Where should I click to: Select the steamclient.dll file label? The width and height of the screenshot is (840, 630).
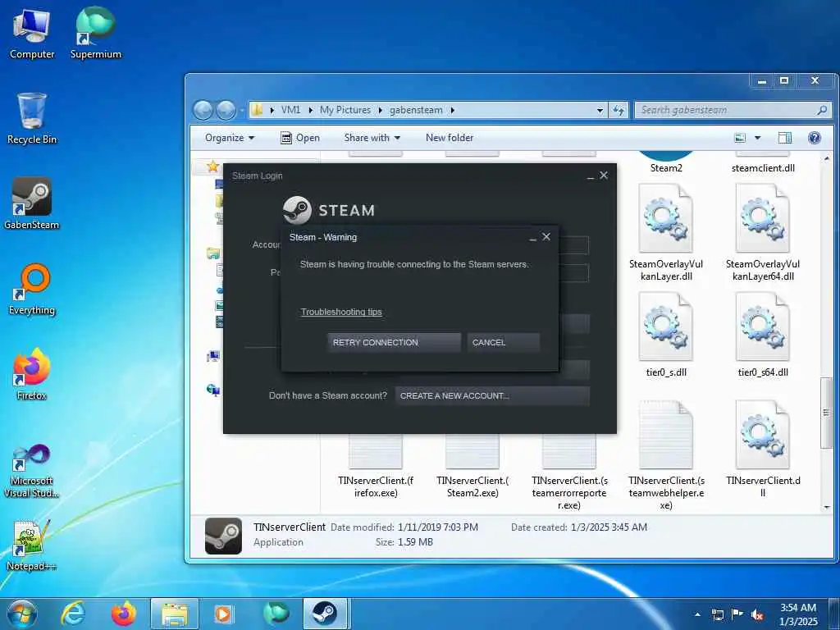763,168
